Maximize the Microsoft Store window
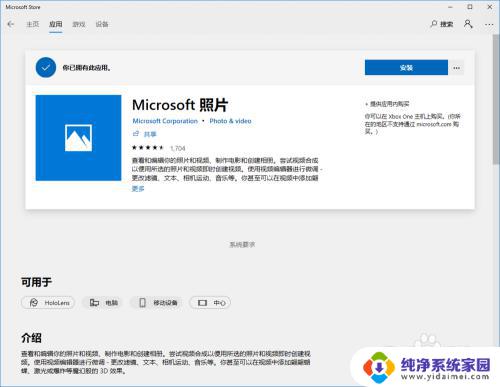Viewport: 500px width, 387px height. point(470,7)
